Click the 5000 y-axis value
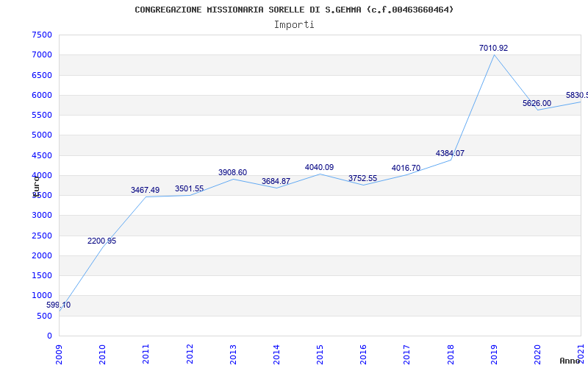The width and height of the screenshot is (588, 368). 42,135
